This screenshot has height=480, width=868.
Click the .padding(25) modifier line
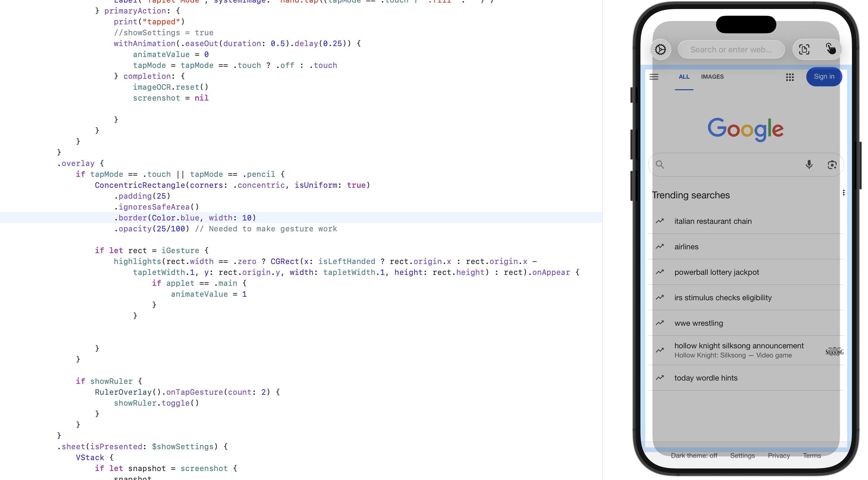point(142,196)
